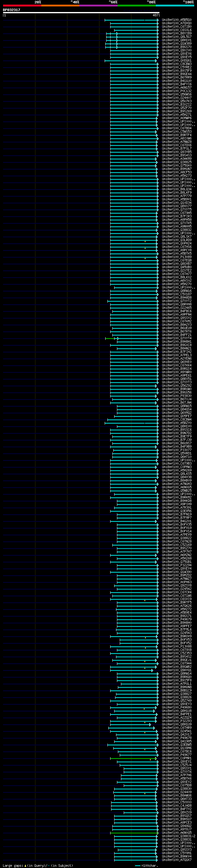Open hit UniRef100_A7QVQ0
This screenshot has height=868, width=197.
click(x=177, y=23)
